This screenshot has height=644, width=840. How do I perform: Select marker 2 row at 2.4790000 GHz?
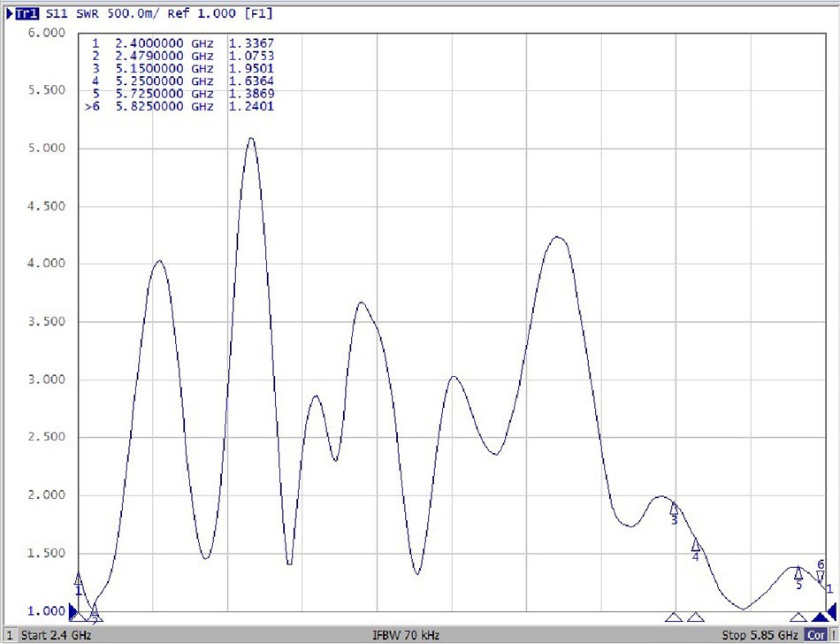point(183,56)
